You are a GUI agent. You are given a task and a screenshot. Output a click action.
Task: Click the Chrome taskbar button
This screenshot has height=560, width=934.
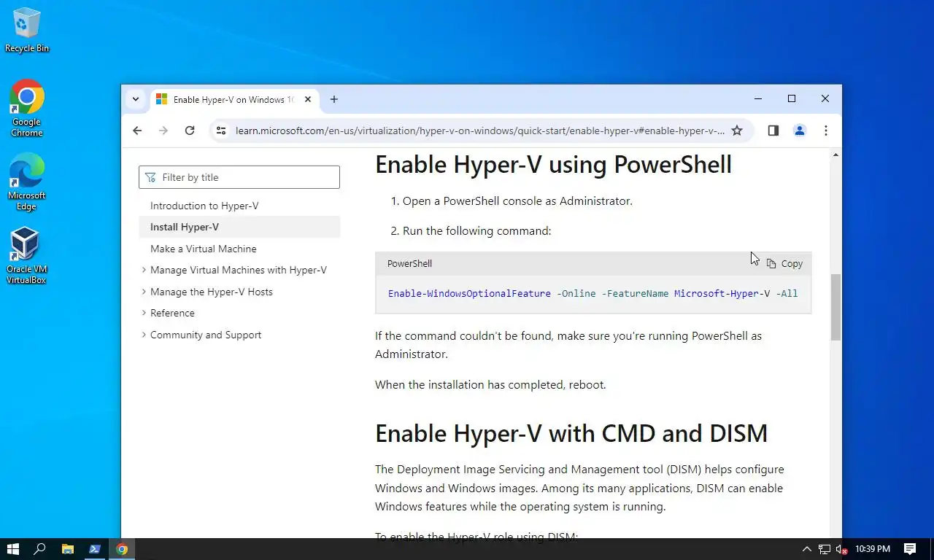point(122,549)
